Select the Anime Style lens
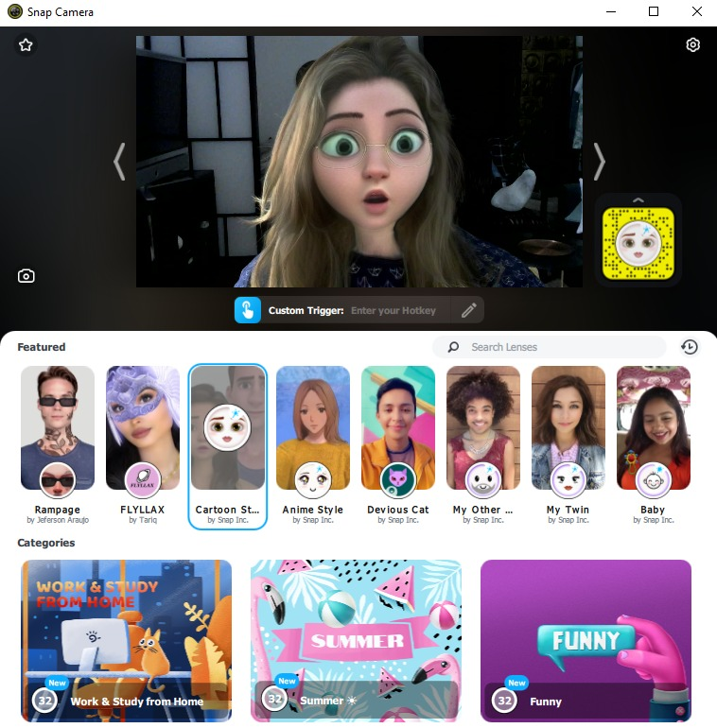The image size is (717, 728). (x=313, y=445)
